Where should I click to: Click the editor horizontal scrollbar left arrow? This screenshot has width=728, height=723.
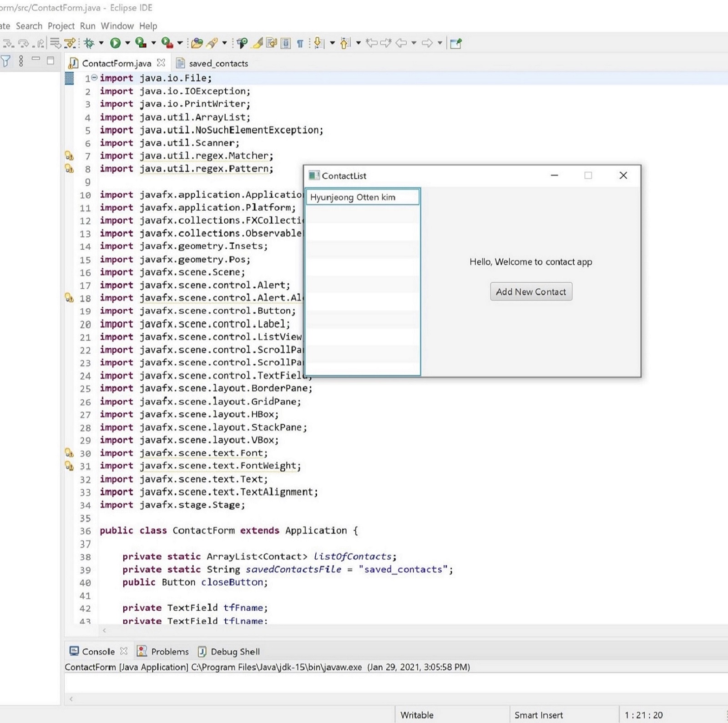(x=105, y=630)
